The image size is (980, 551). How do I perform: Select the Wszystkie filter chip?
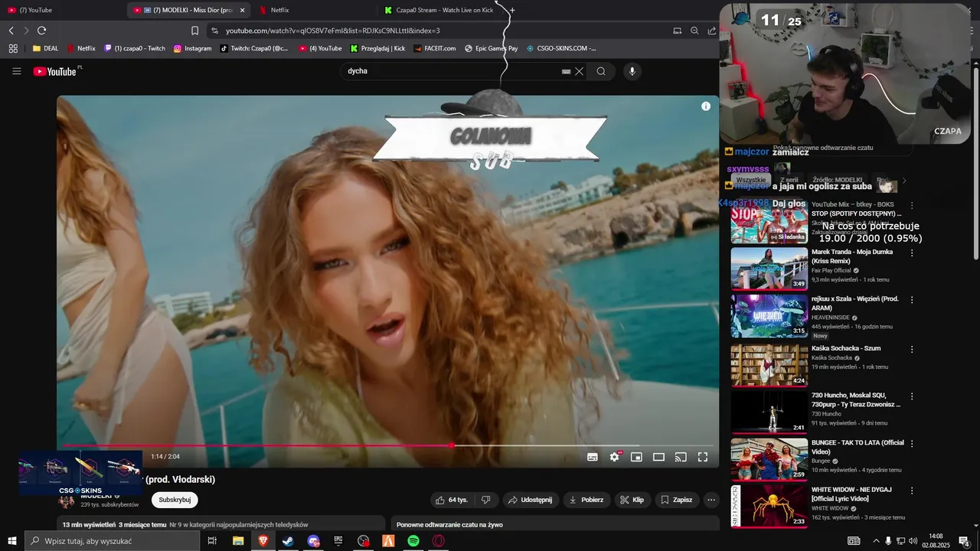(x=751, y=180)
